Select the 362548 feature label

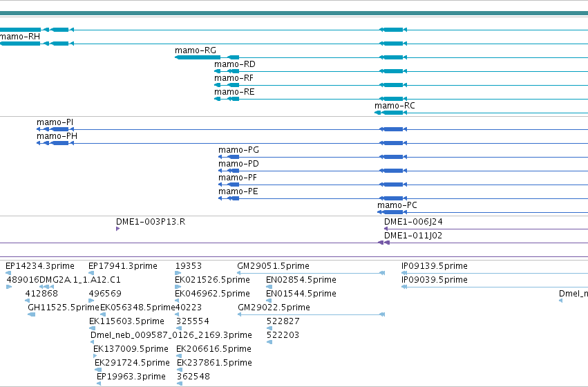[193, 377]
